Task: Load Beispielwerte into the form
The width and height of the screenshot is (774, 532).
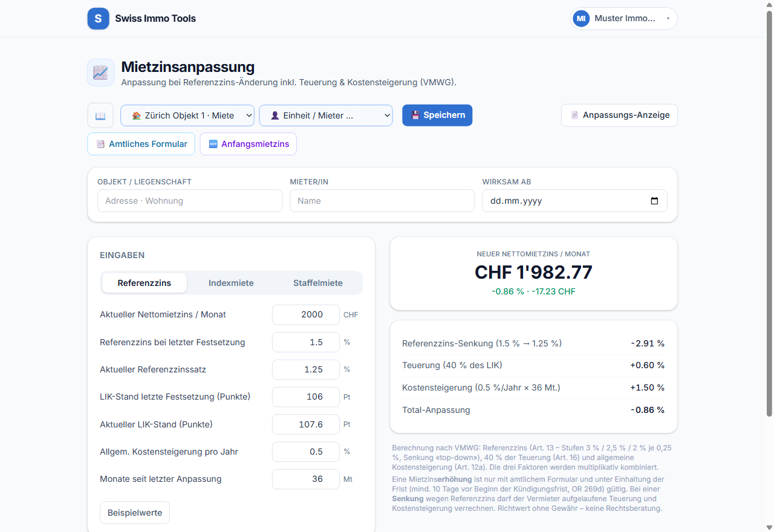Action: 135,513
